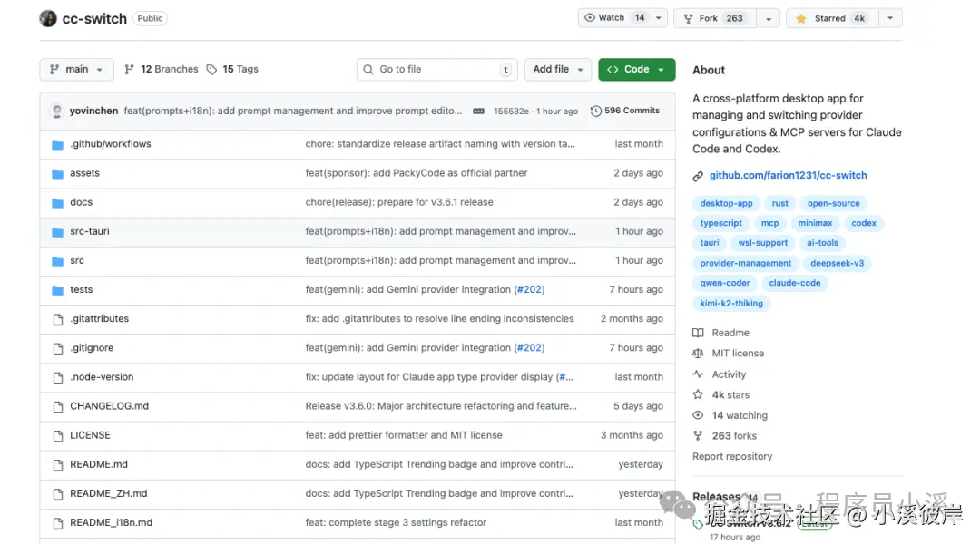The width and height of the screenshot is (980, 544).
Task: Open the Add file menu
Action: pyautogui.click(x=557, y=69)
